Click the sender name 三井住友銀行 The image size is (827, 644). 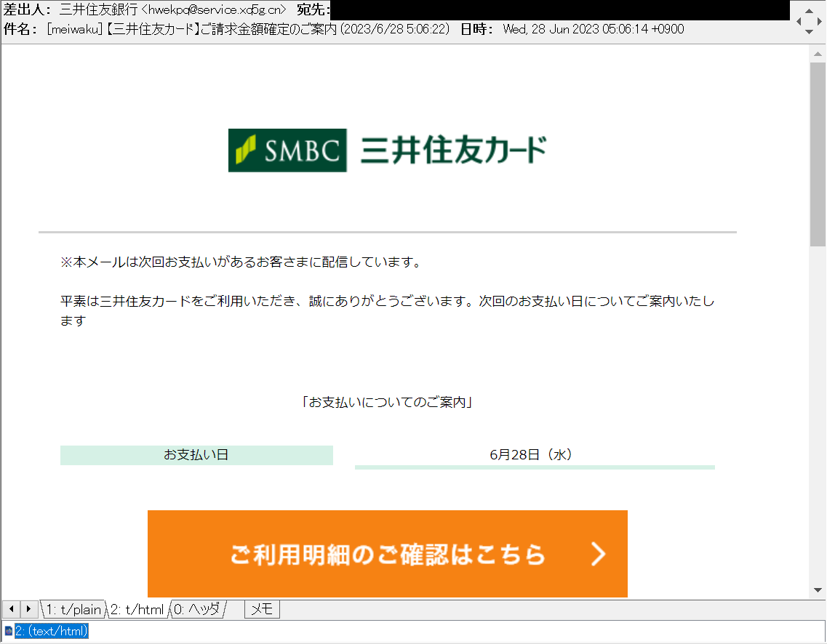point(99,9)
